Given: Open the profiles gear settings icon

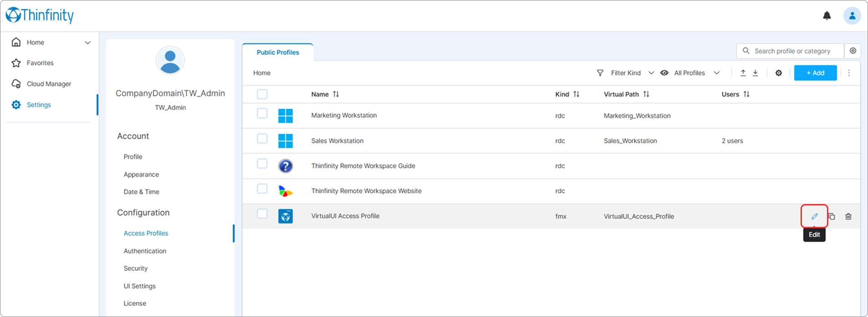Looking at the screenshot, I should point(779,73).
